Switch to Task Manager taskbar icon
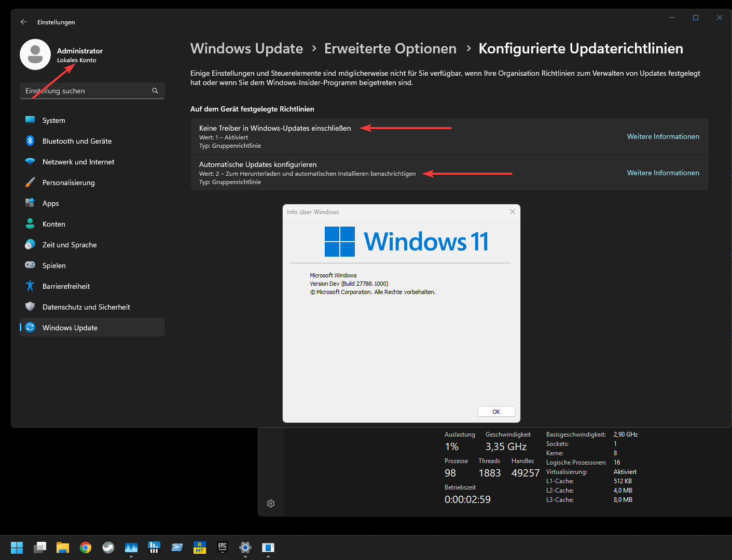The image size is (732, 560). 131,548
